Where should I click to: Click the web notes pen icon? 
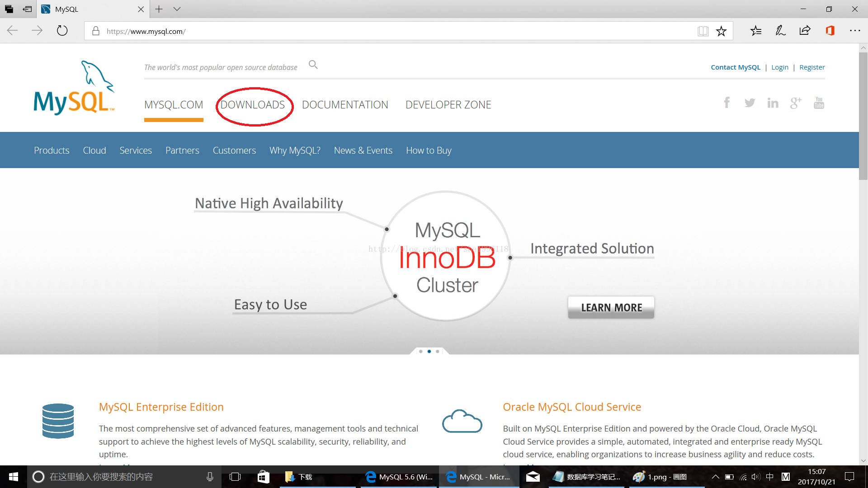(780, 31)
